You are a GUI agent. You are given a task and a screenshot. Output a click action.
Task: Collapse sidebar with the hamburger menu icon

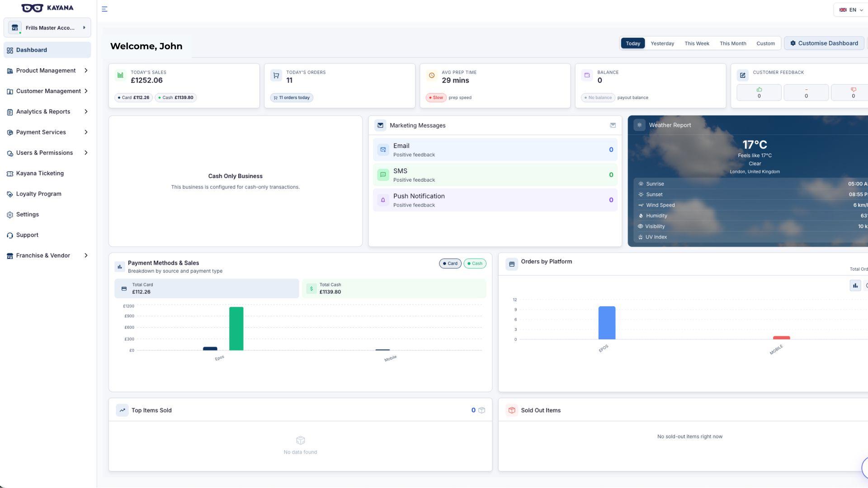(104, 9)
